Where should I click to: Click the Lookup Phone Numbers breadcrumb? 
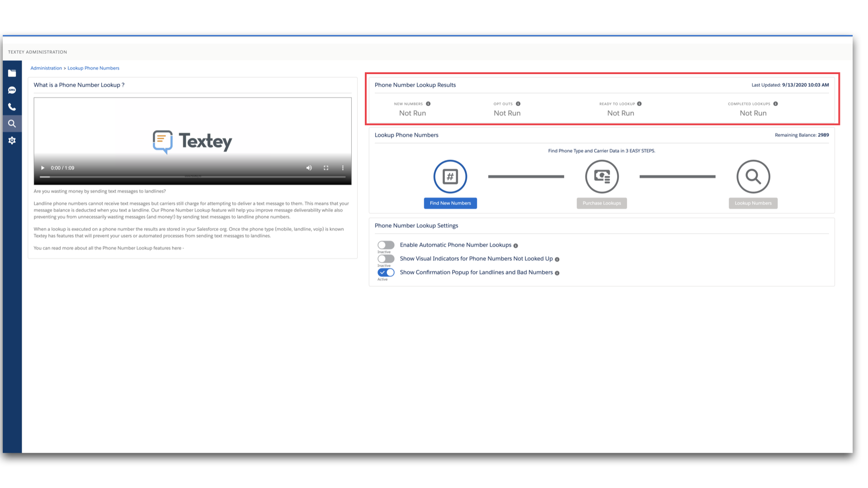click(94, 68)
